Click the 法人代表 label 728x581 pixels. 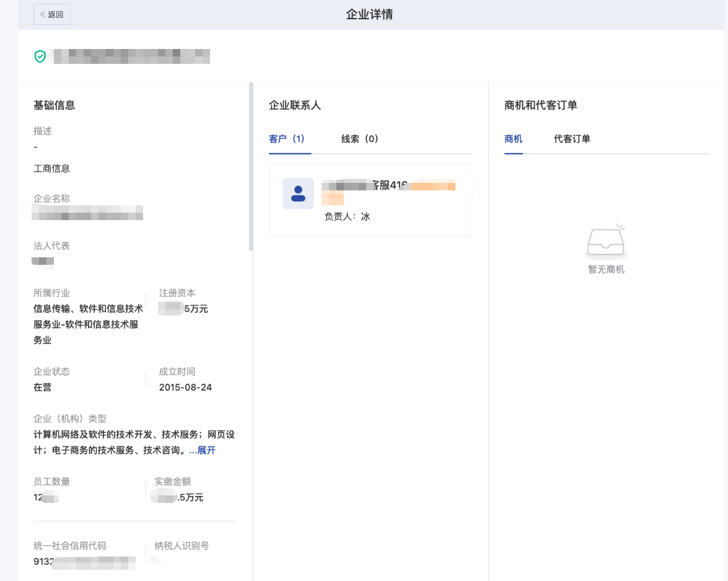coord(51,246)
